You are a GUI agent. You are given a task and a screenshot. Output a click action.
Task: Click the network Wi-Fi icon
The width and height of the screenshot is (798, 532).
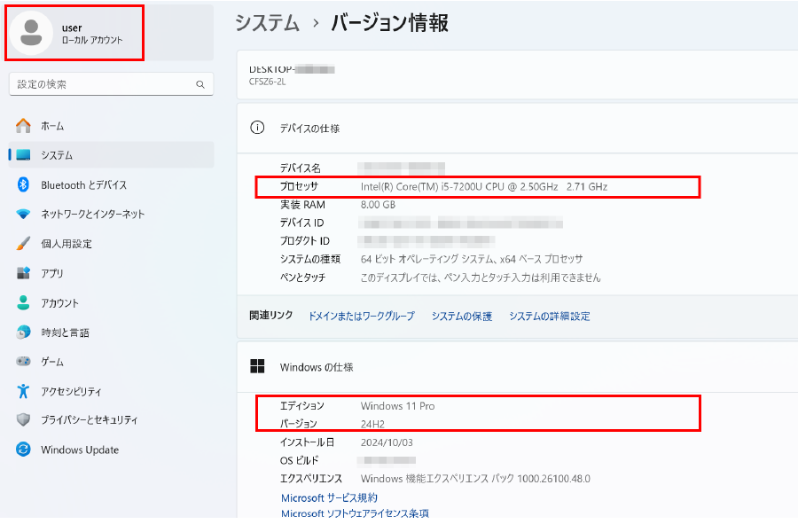[x=23, y=214]
